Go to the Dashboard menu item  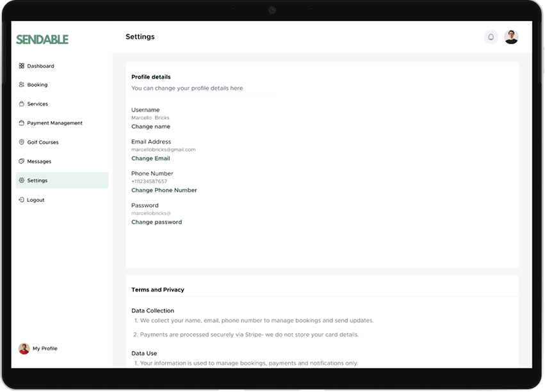coord(40,66)
